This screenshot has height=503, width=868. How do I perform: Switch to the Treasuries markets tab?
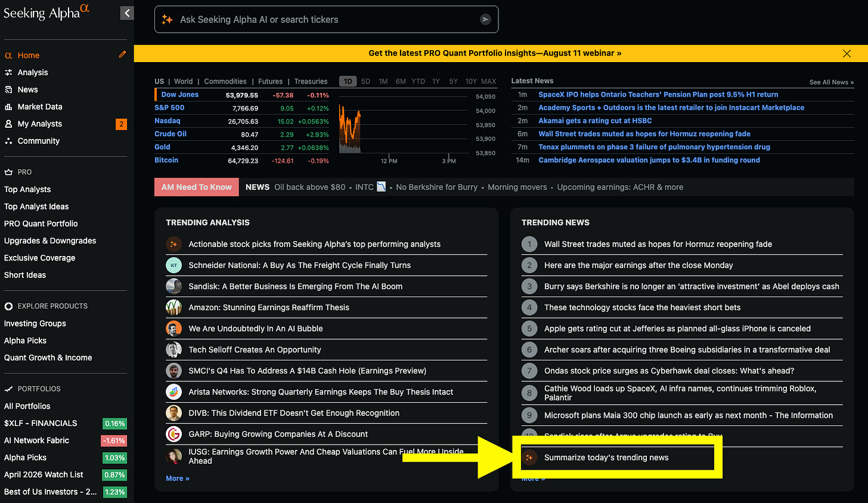coord(311,81)
